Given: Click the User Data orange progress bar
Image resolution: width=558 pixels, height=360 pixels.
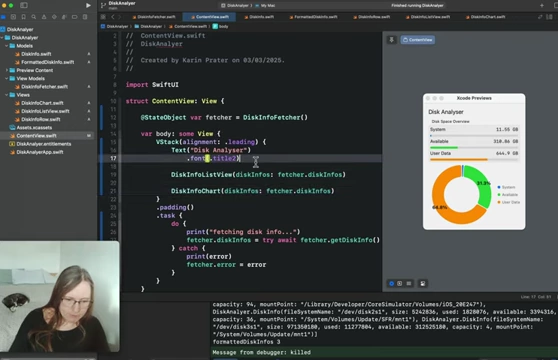Looking at the screenshot, I should pyautogui.click(x=474, y=160).
